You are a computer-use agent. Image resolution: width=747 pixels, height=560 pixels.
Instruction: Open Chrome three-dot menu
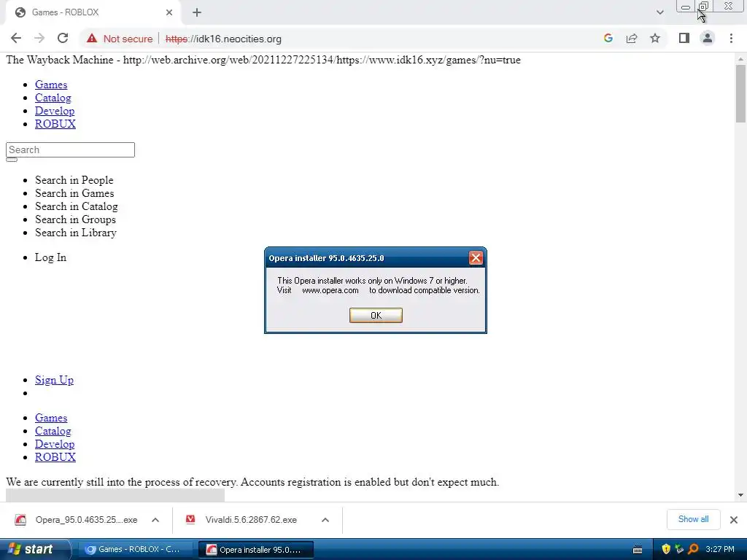[x=731, y=38]
